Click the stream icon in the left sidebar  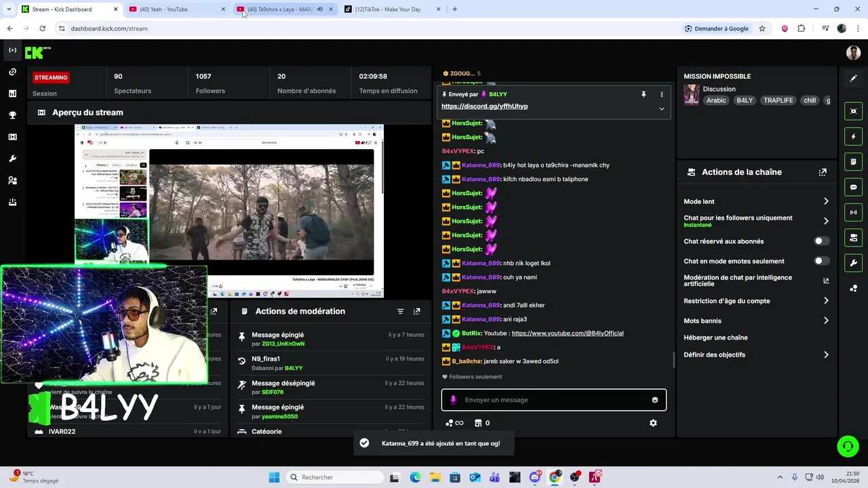pos(12,50)
